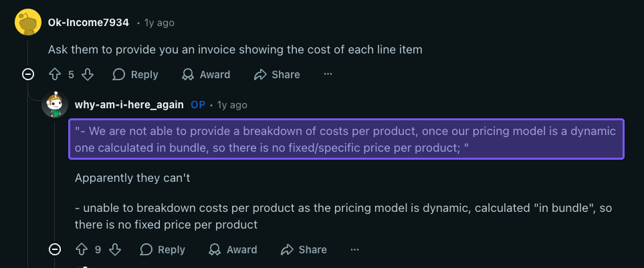Click the 1y ago timestamp on OP's reply
This screenshot has height=268, width=644.
pos(232,105)
